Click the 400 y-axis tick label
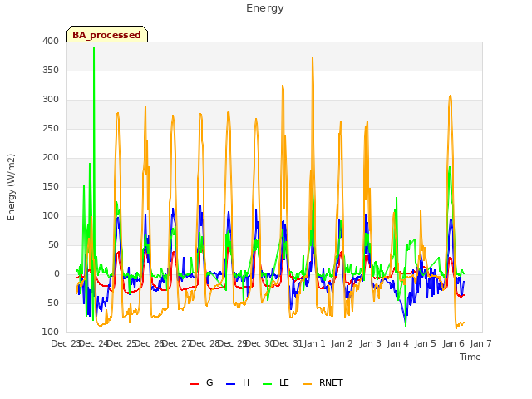This screenshot has height=399, width=532. coord(51,41)
